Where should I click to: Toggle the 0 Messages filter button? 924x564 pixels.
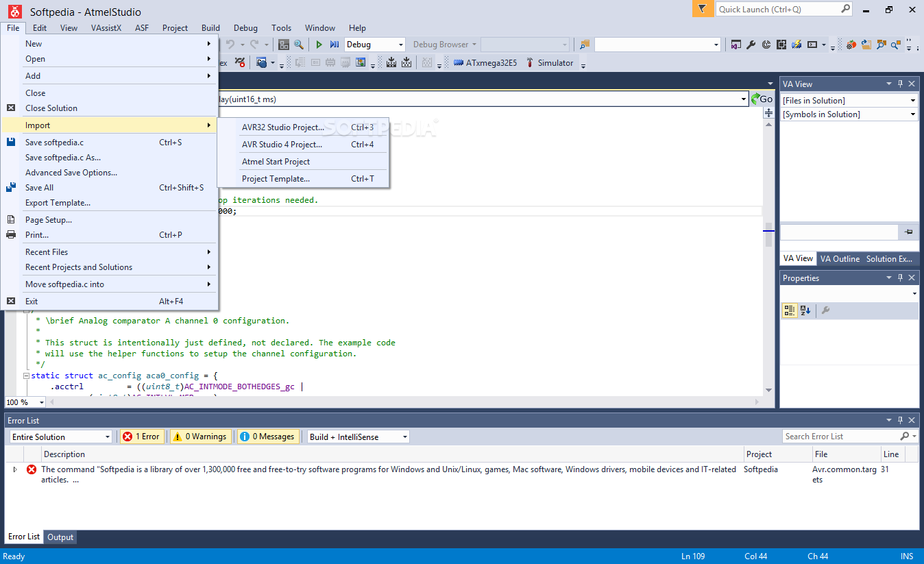(269, 437)
